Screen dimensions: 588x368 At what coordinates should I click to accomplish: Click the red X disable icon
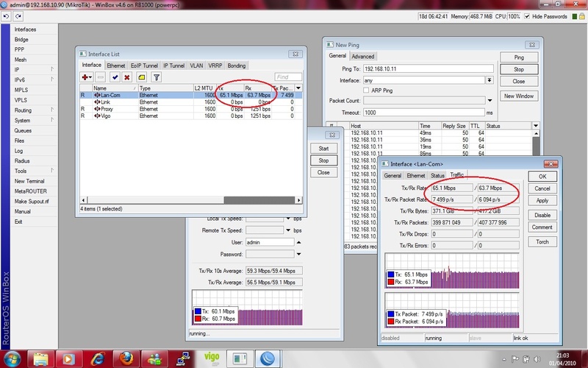coord(127,77)
